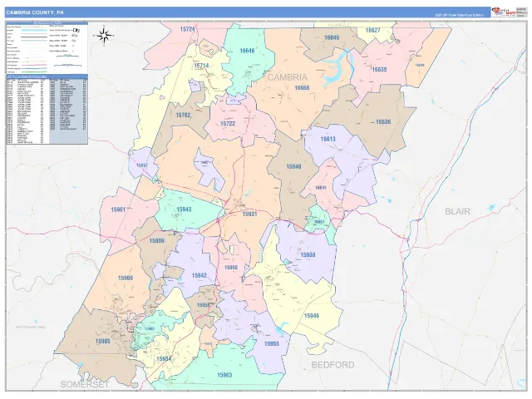Select ZIP code 16613 label
Image resolution: width=532 pixels, height=399 pixels.
click(328, 139)
